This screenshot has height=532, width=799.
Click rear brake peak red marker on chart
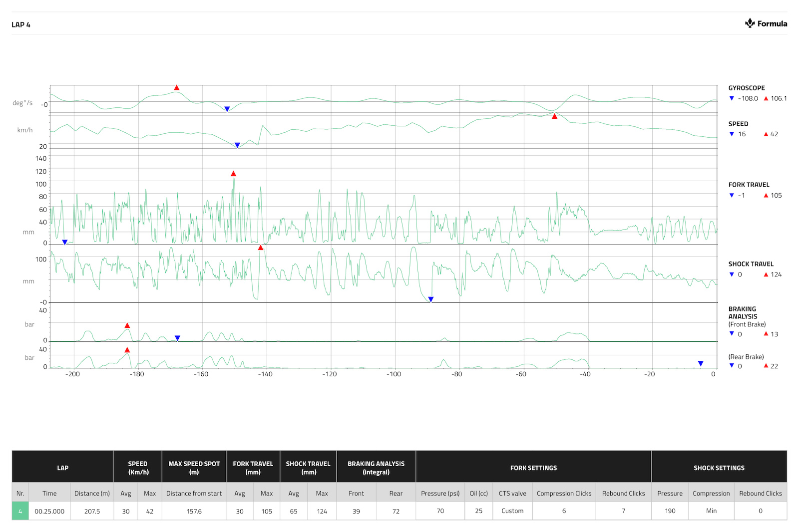(127, 350)
